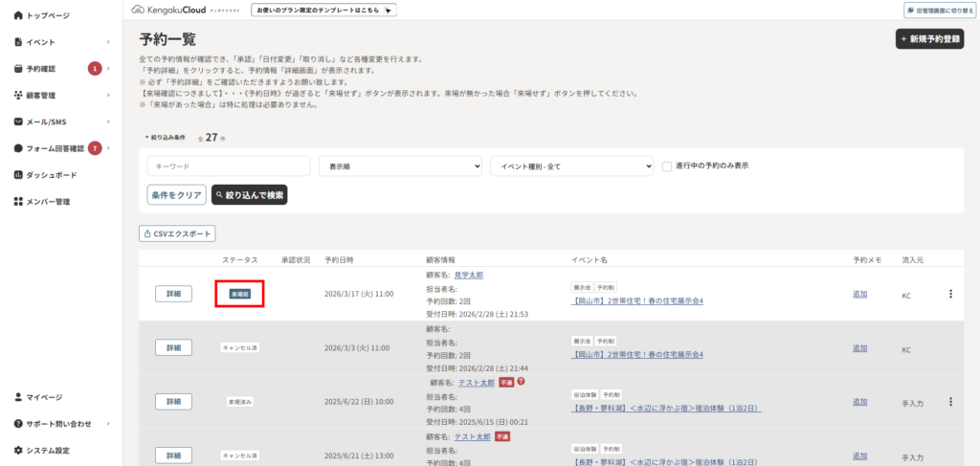Click the CSVエクスポート button
Image resolution: width=980 pixels, height=466 pixels.
177,233
